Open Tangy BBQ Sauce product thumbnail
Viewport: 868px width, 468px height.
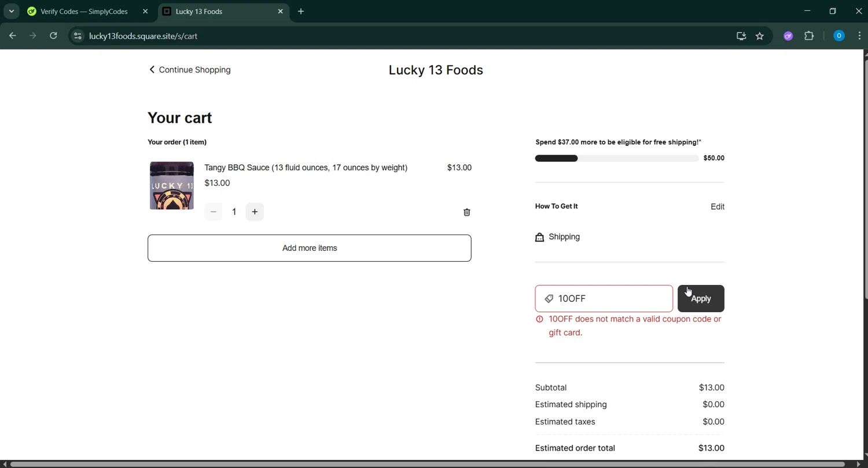tap(172, 185)
